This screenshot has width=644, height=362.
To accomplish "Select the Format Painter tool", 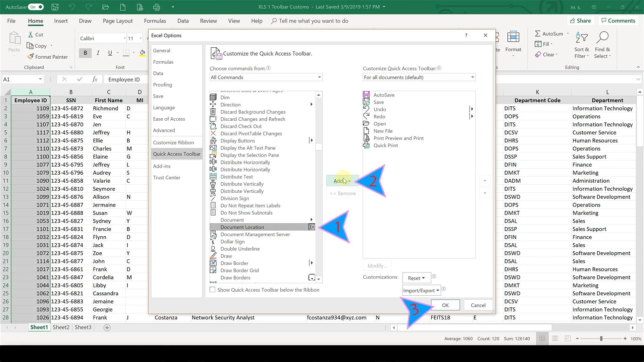I will click(x=48, y=57).
